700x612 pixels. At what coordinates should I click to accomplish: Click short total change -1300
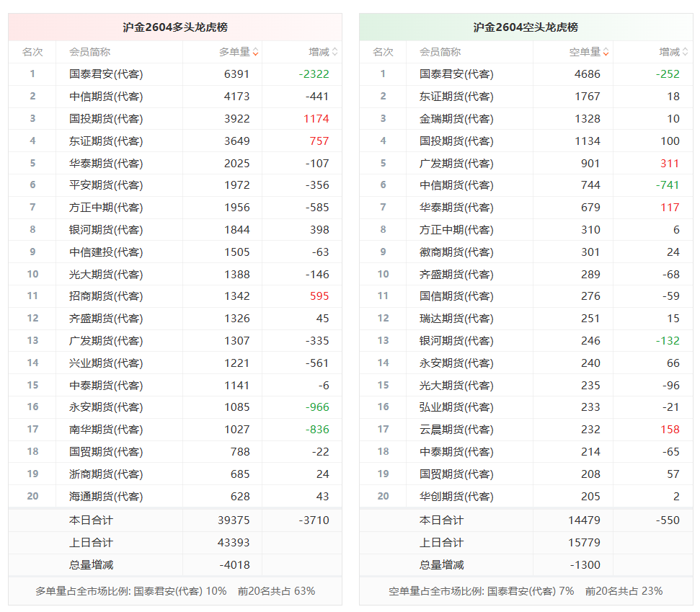pos(585,565)
